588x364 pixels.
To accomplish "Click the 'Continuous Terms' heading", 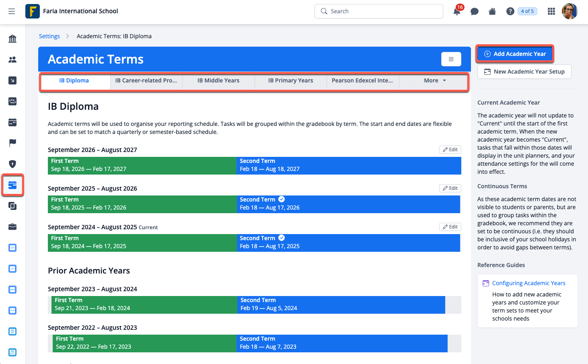I will click(x=502, y=186).
